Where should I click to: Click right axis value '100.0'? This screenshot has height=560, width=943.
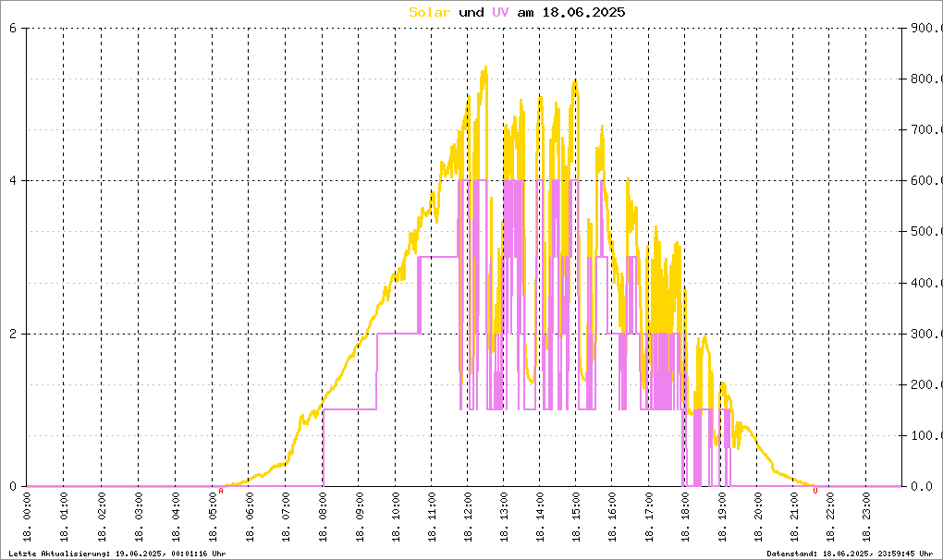click(925, 435)
